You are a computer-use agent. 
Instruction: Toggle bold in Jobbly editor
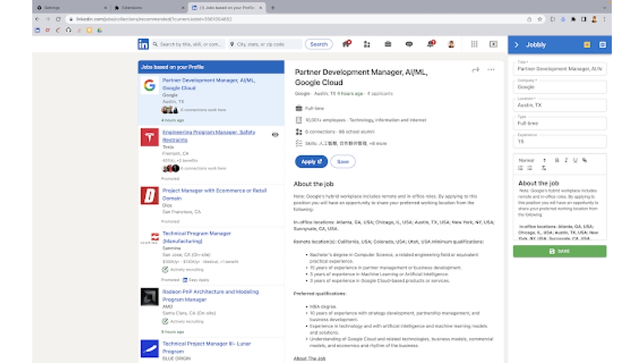pyautogui.click(x=557, y=161)
